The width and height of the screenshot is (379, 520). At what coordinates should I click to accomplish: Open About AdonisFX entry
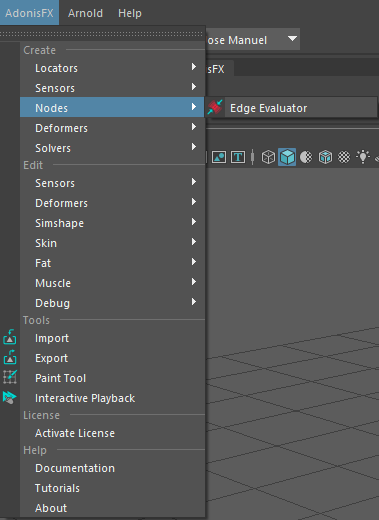point(112,508)
